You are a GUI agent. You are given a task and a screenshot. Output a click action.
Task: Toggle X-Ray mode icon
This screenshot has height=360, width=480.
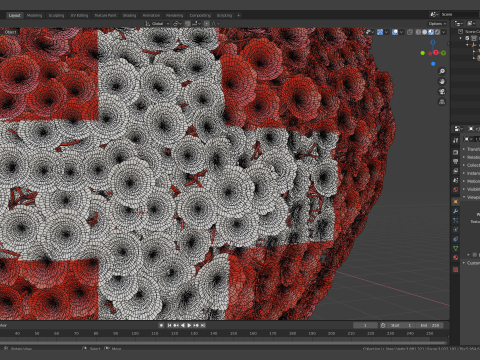point(410,32)
